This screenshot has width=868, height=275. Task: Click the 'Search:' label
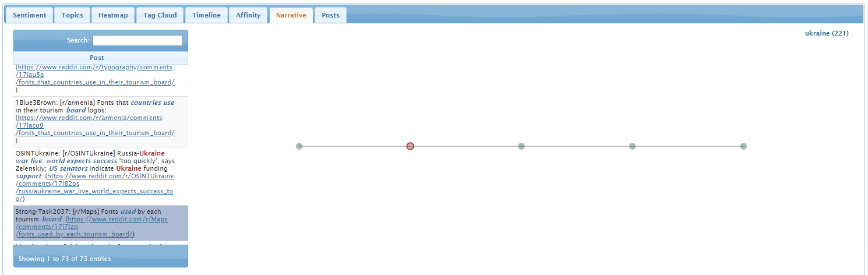coord(78,40)
